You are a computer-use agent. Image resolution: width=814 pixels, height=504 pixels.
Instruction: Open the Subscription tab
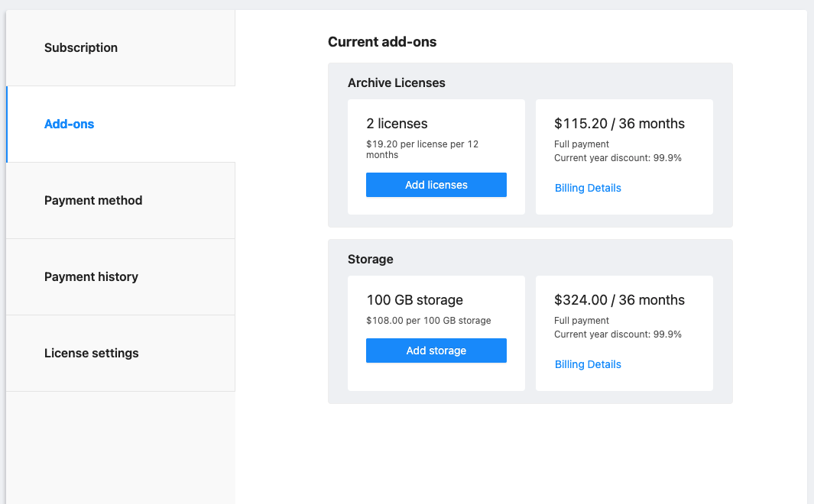click(x=81, y=47)
